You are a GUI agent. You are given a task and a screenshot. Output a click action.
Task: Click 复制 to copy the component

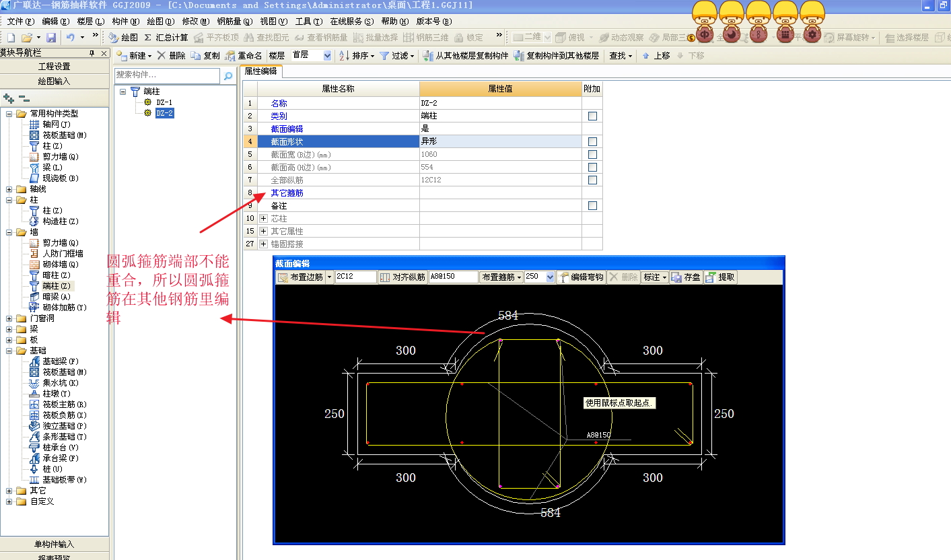coord(205,56)
